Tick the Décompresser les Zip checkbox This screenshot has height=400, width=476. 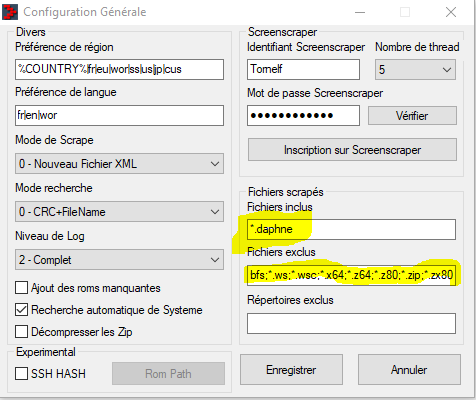pyautogui.click(x=21, y=332)
